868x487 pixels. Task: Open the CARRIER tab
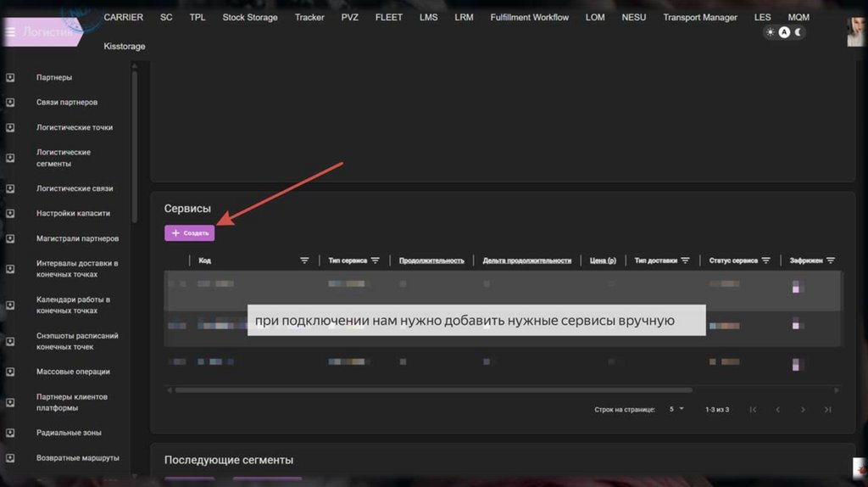point(124,17)
